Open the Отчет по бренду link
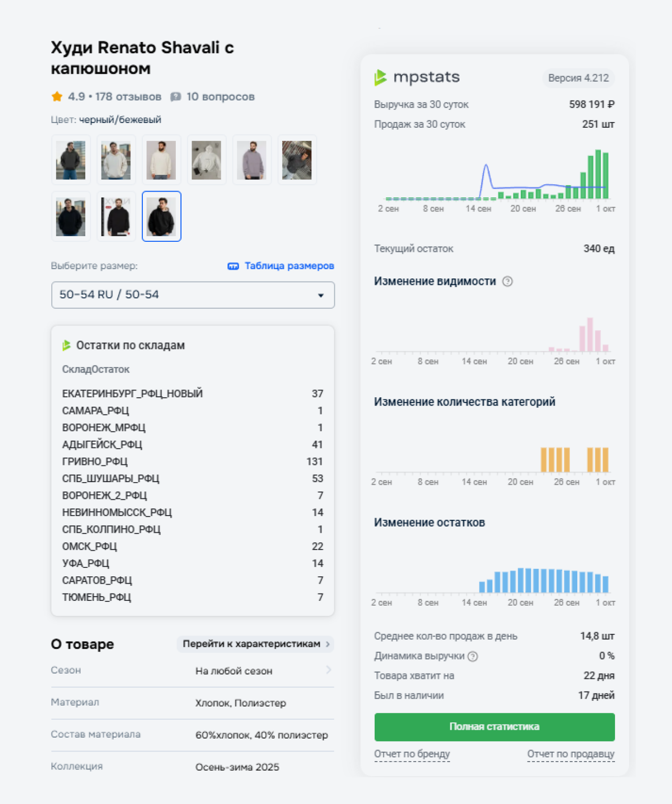Viewport: 672px width, 804px height. (x=412, y=754)
